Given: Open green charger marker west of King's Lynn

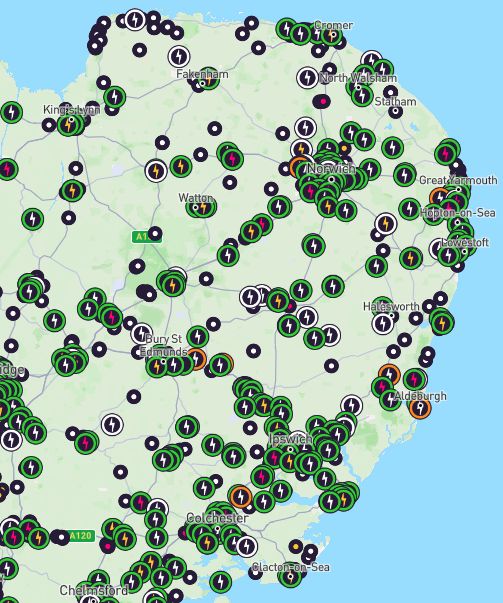Looking at the screenshot, I should coord(12,112).
